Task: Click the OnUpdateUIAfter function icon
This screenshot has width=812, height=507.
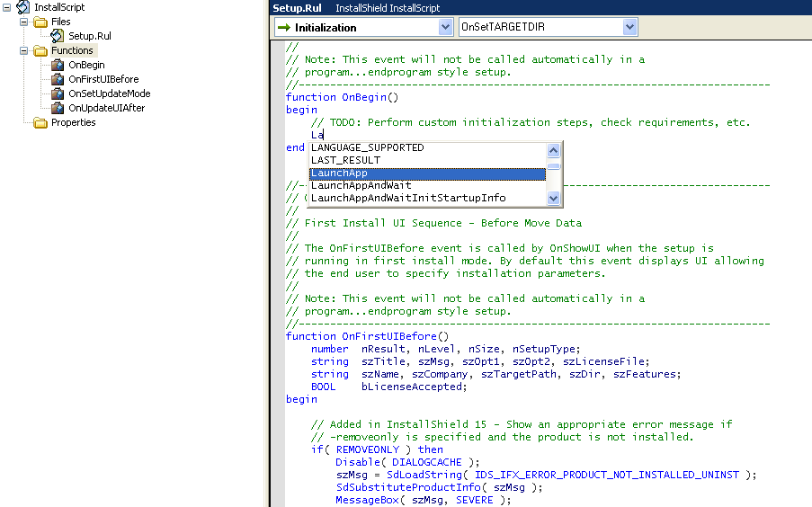Action: (58, 108)
